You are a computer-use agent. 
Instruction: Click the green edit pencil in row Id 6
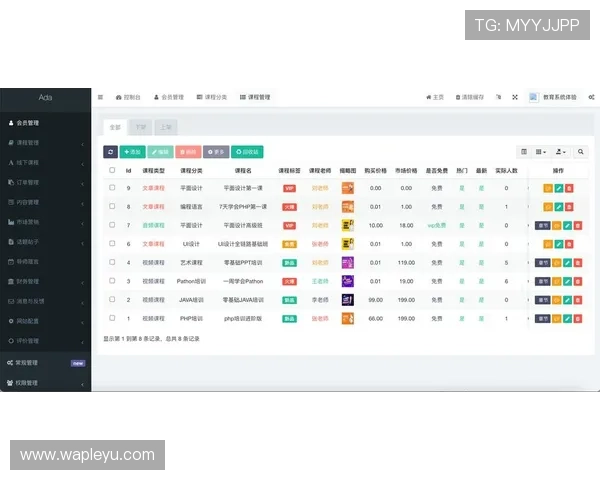559,244
